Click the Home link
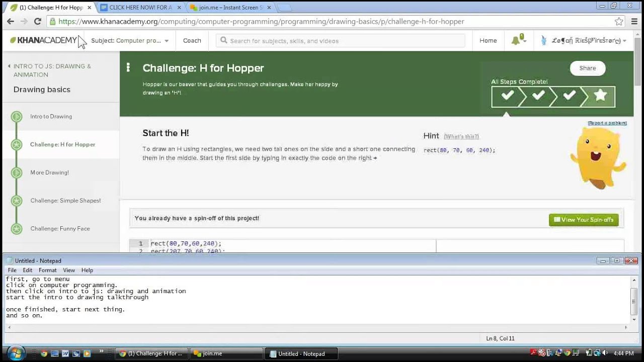 (x=488, y=41)
